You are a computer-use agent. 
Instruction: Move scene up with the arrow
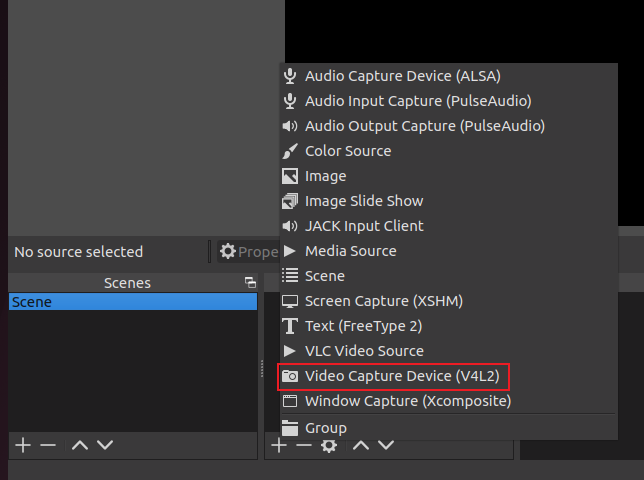point(81,444)
